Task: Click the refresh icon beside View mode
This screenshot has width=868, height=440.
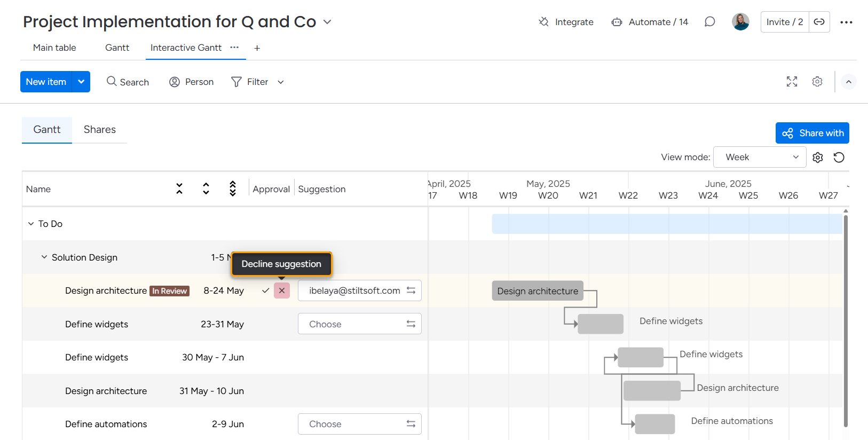Action: [839, 158]
